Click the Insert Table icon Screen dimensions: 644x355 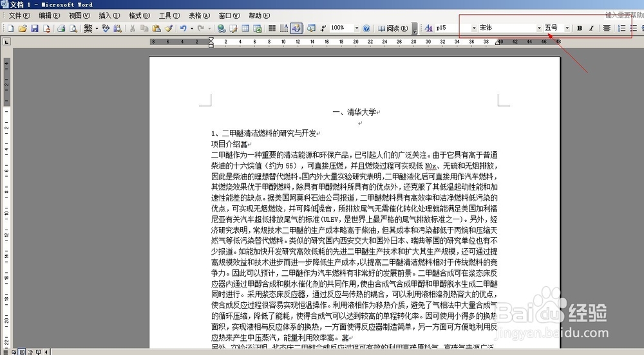(x=245, y=28)
